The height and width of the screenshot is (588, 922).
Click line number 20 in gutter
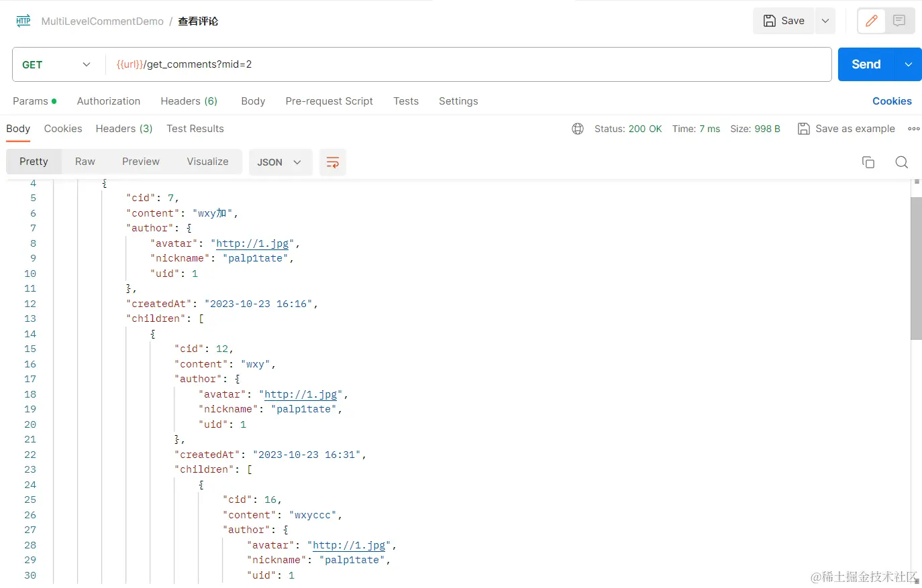(x=30, y=424)
